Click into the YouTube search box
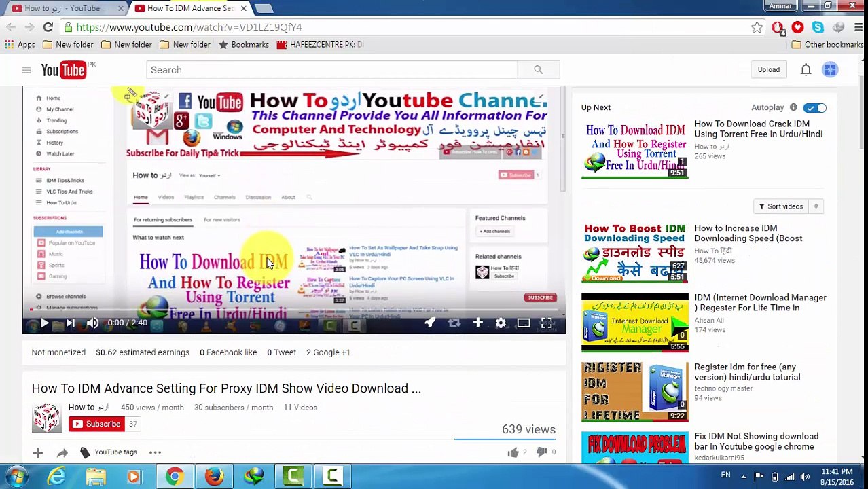The height and width of the screenshot is (489, 868). coord(331,70)
